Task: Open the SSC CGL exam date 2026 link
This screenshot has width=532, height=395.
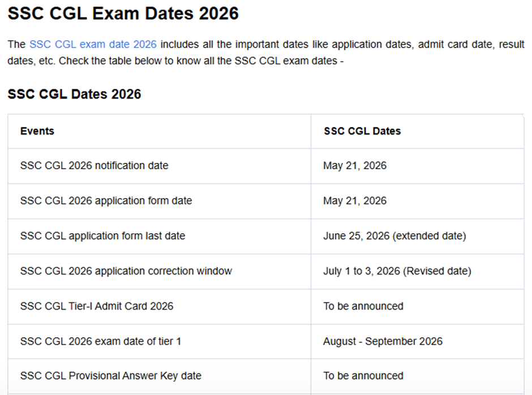Action: click(93, 44)
